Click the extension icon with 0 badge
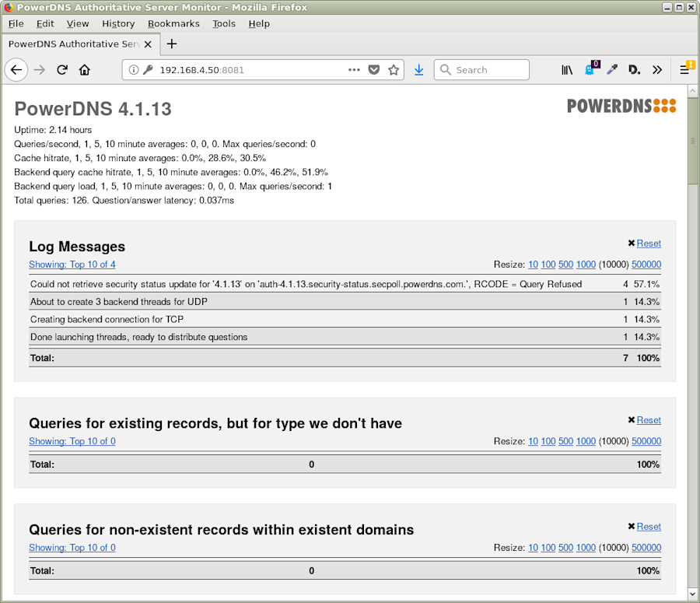Image resolution: width=700 pixels, height=603 pixels. 590,68
